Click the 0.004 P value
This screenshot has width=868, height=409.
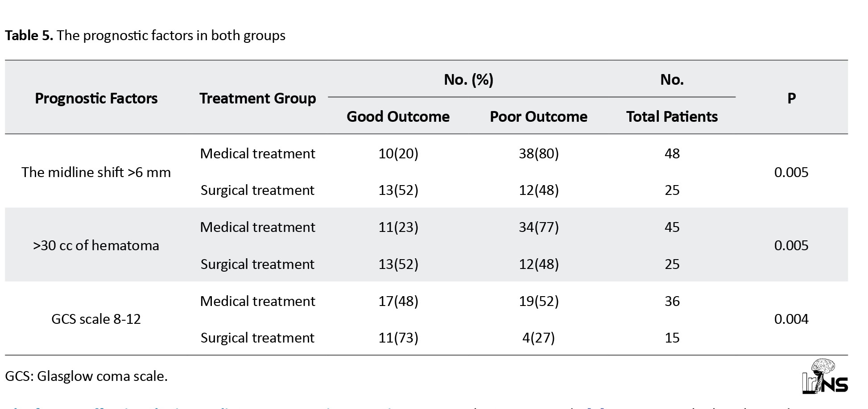coord(791,319)
